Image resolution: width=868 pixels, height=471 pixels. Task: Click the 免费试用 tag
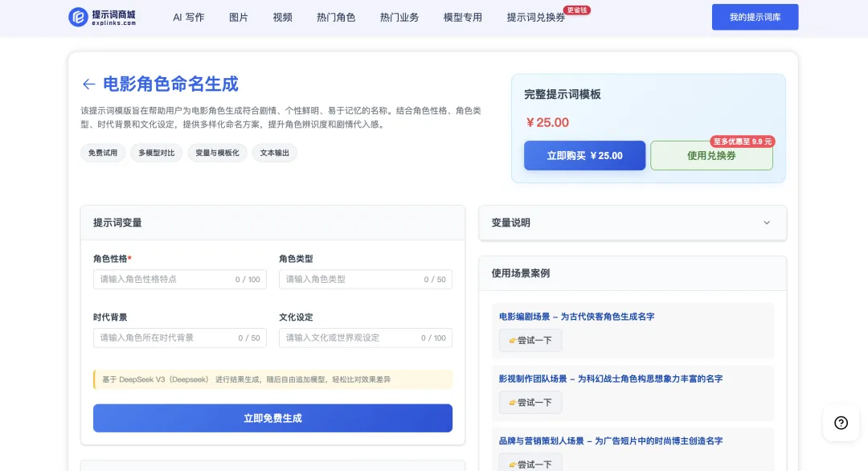(103, 153)
